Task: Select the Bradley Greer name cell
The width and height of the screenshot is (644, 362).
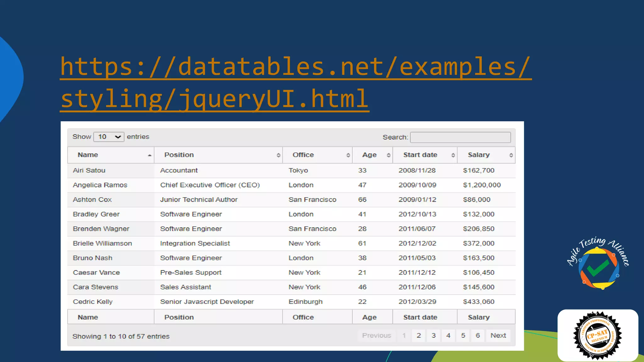Action: pos(111,214)
